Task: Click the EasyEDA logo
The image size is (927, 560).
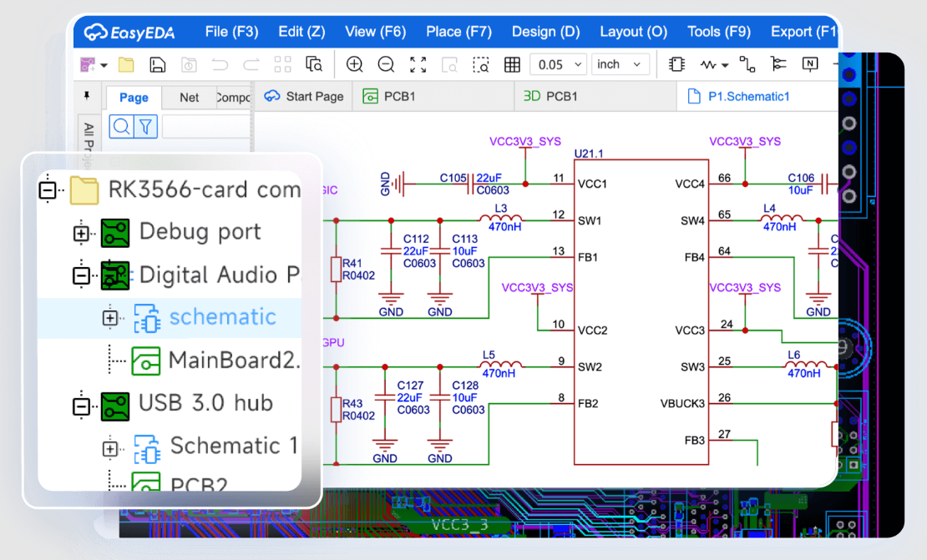Action: (x=129, y=32)
